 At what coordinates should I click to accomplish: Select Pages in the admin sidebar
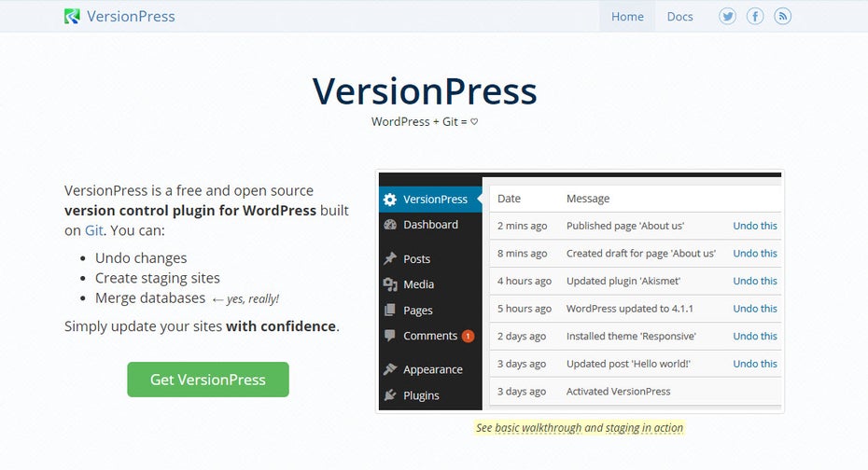point(430,311)
